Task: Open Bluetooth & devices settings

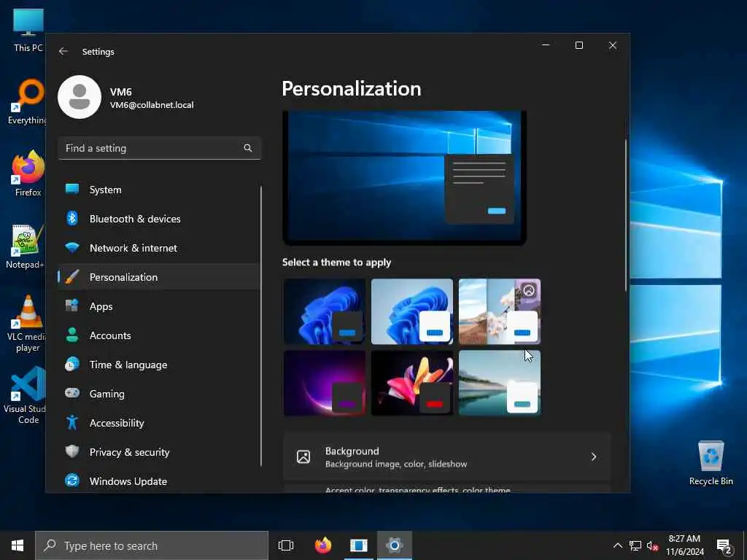Action: [x=160, y=219]
